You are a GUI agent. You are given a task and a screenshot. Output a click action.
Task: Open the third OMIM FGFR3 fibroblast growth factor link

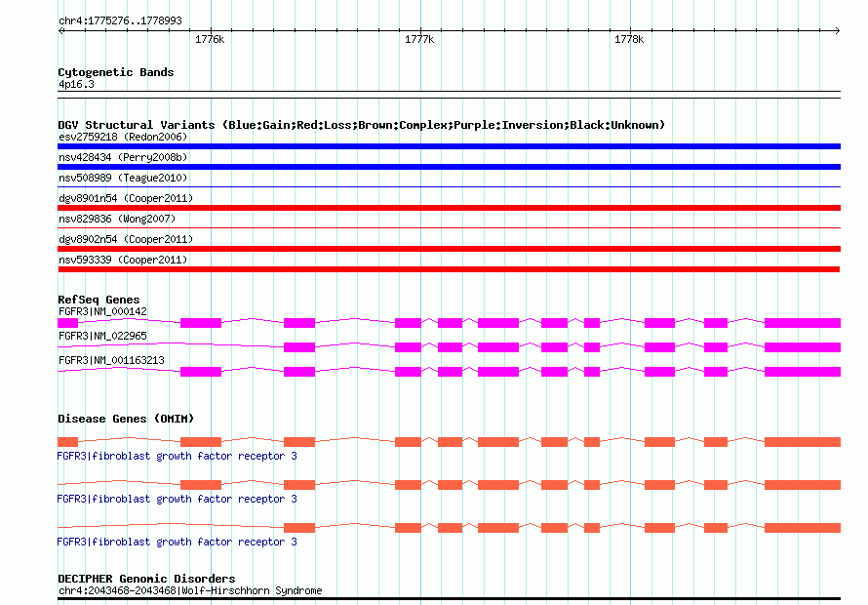tap(177, 542)
